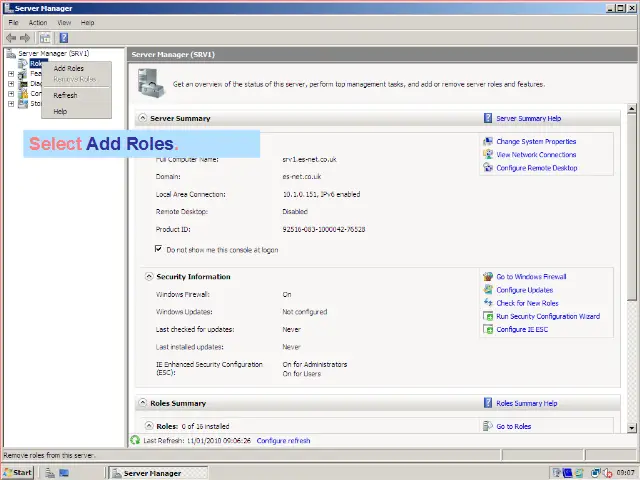Click the Server Manager quick launch icon near Start

click(50, 473)
